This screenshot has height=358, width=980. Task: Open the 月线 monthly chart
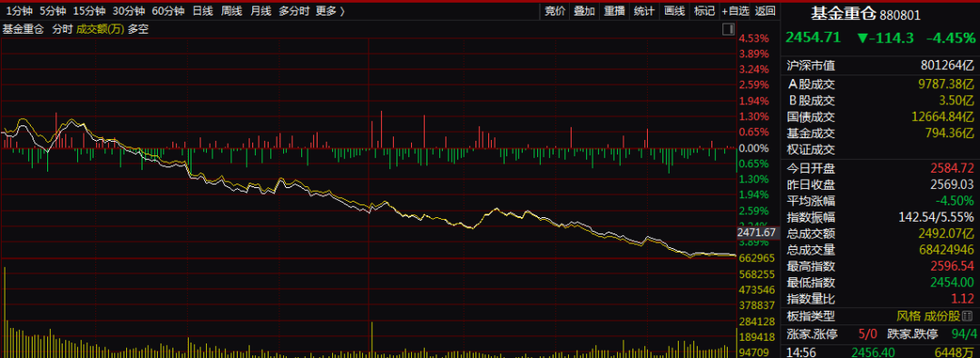tap(260, 11)
